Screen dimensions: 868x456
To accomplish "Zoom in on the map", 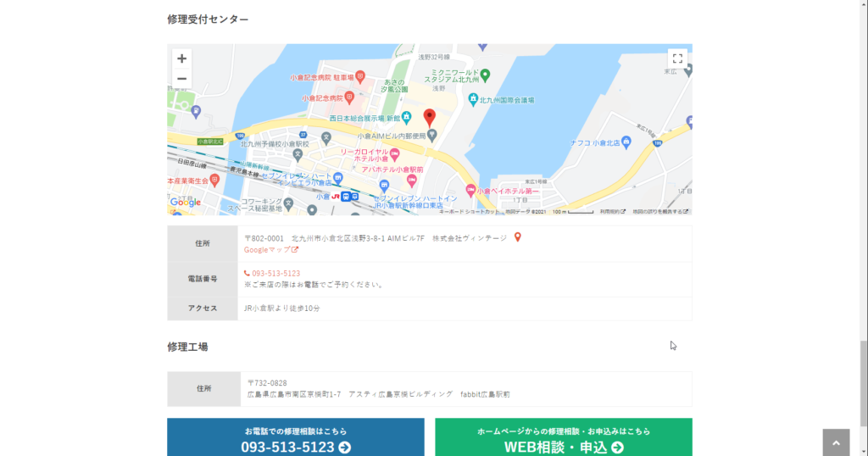I will (x=181, y=58).
